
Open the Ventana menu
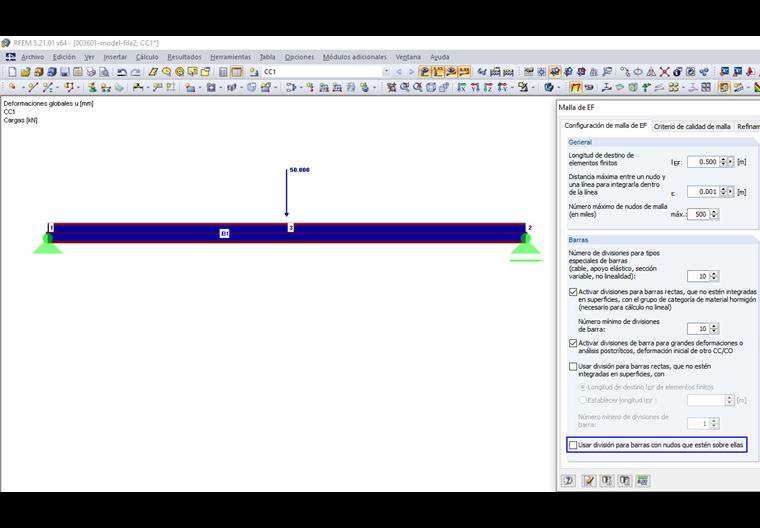(x=408, y=57)
